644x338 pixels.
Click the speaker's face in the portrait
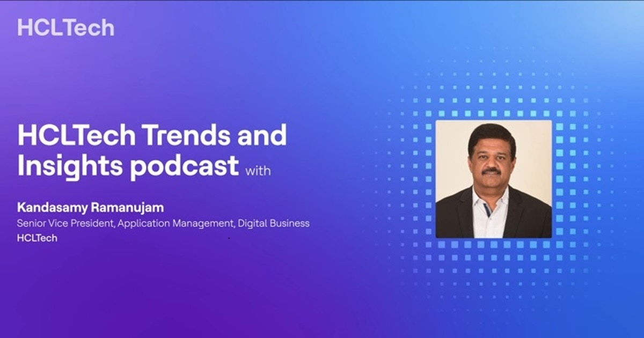492,161
